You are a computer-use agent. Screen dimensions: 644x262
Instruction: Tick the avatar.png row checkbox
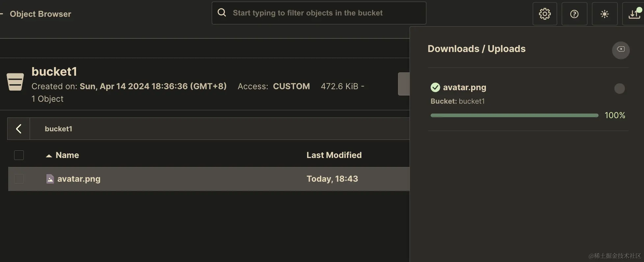point(19,179)
